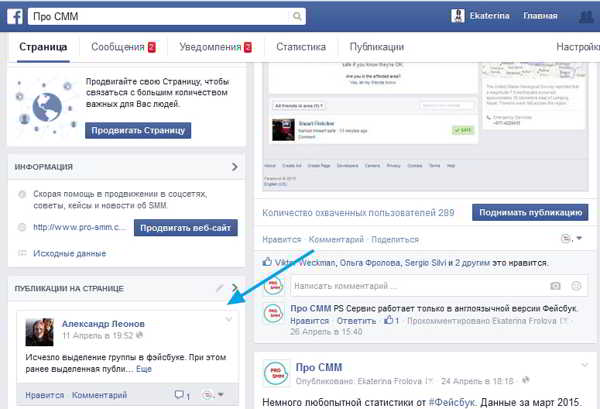Open Александр Леонов's profile name
The image size is (600, 409).
coord(103,324)
